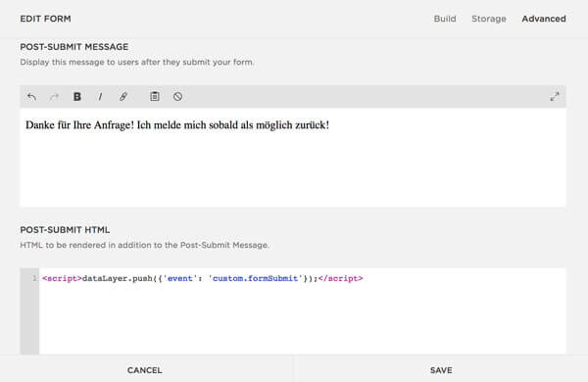
Task: Select the Advanced tab
Action: click(544, 19)
